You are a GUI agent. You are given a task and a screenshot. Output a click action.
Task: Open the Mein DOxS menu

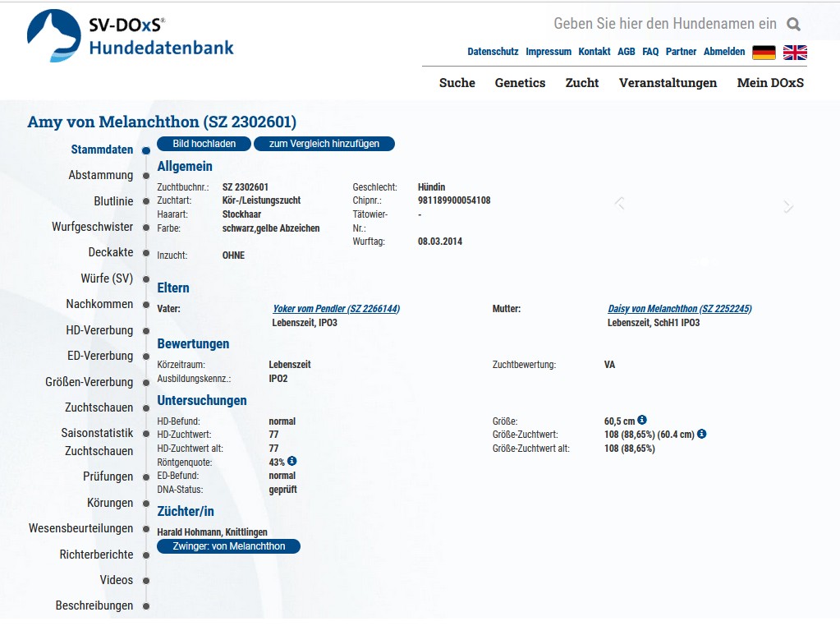point(770,83)
